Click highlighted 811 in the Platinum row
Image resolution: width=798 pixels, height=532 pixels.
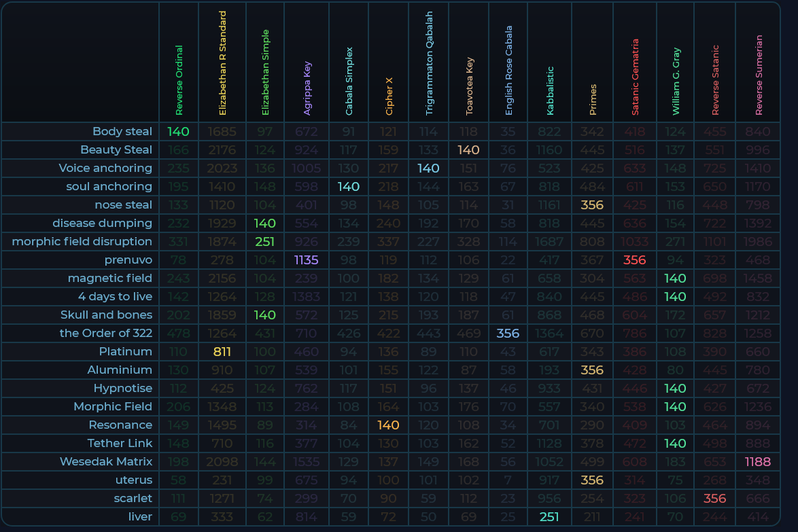(x=222, y=352)
